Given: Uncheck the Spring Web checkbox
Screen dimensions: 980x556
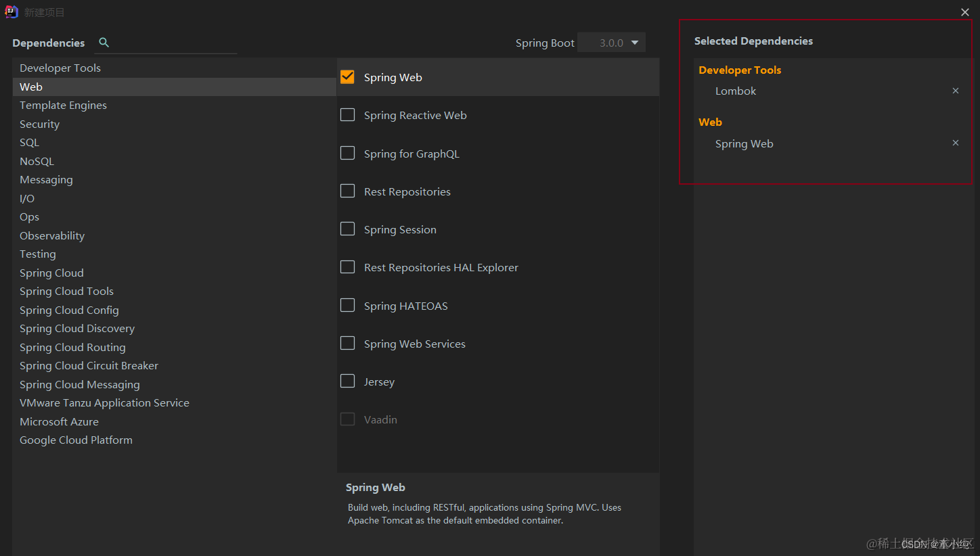Looking at the screenshot, I should (348, 77).
